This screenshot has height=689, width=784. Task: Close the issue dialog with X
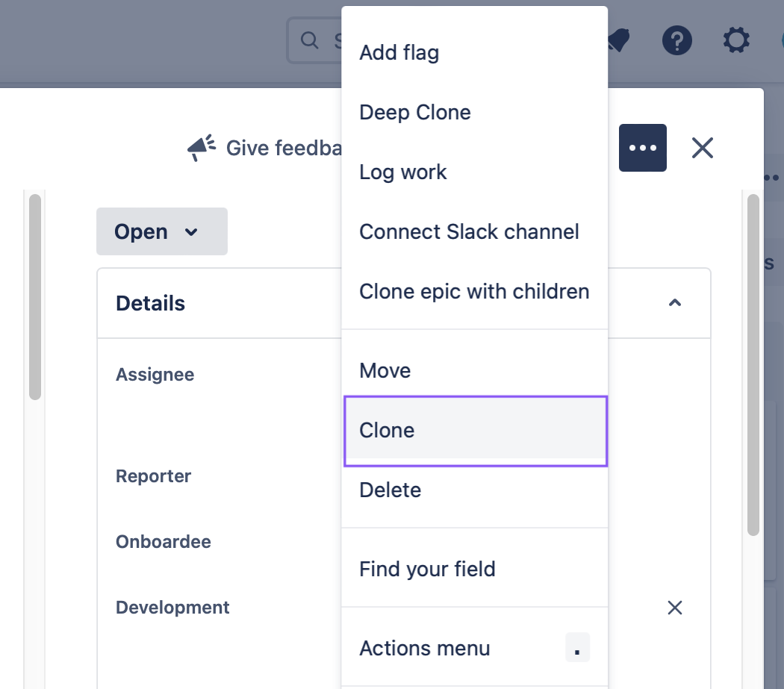703,148
